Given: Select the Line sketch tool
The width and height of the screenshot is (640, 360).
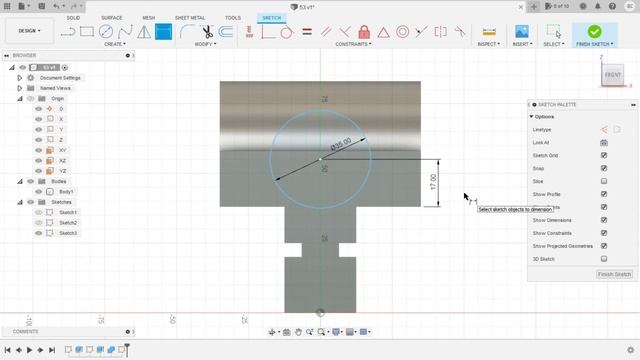Looking at the screenshot, I should click(x=68, y=32).
